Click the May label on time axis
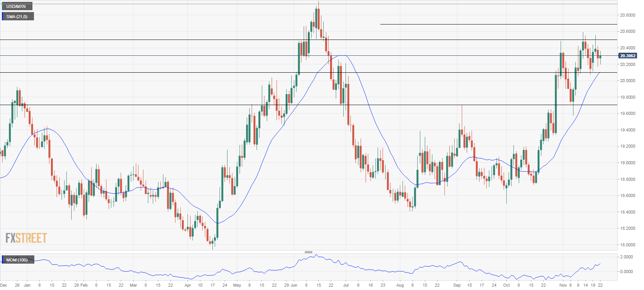 coord(237,285)
